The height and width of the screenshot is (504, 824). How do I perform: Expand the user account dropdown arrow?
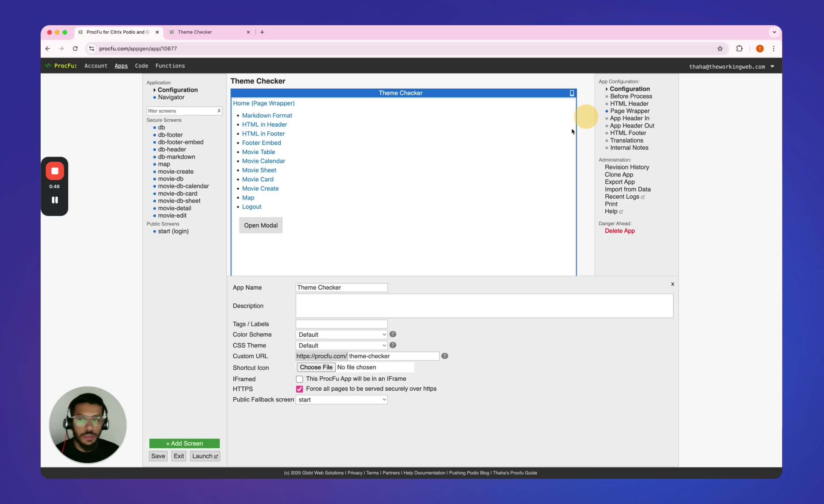(772, 66)
